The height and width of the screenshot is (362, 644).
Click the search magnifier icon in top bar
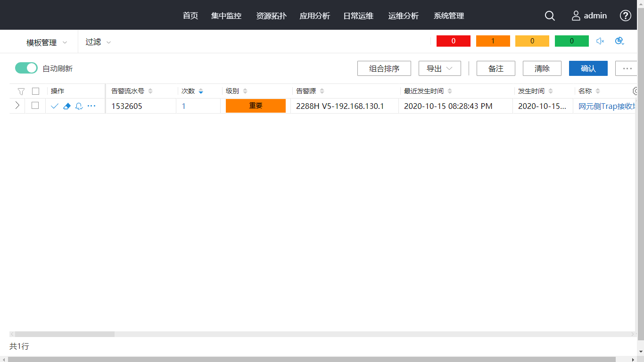(550, 16)
